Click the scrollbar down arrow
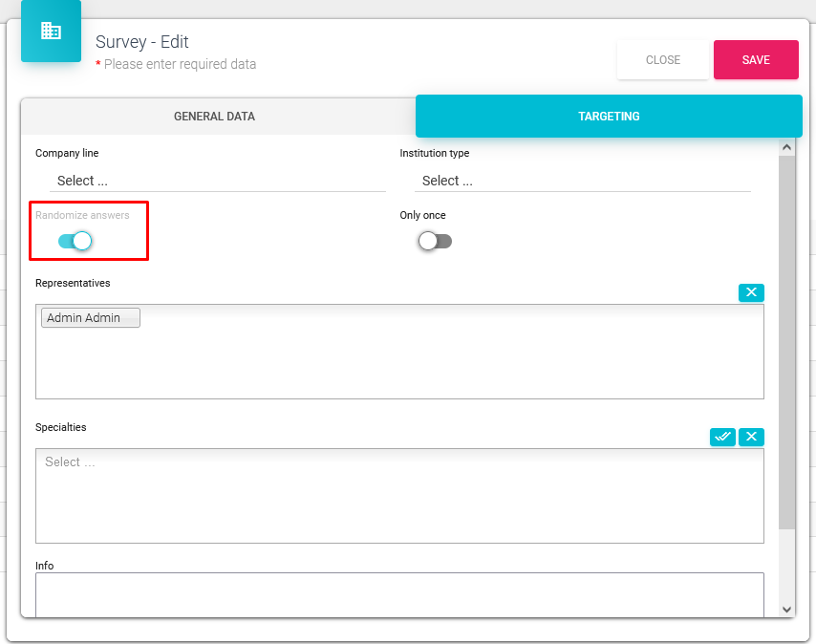This screenshot has height=644, width=816. (x=786, y=609)
